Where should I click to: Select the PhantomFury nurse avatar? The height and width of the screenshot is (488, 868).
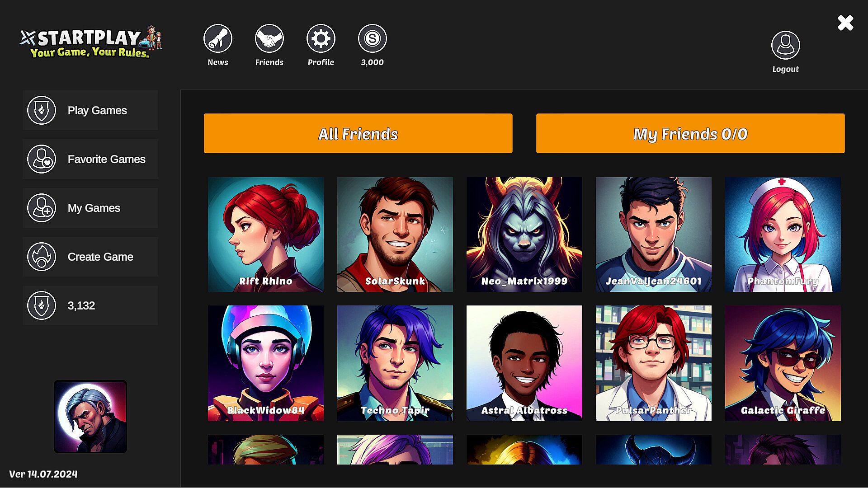[x=783, y=235]
